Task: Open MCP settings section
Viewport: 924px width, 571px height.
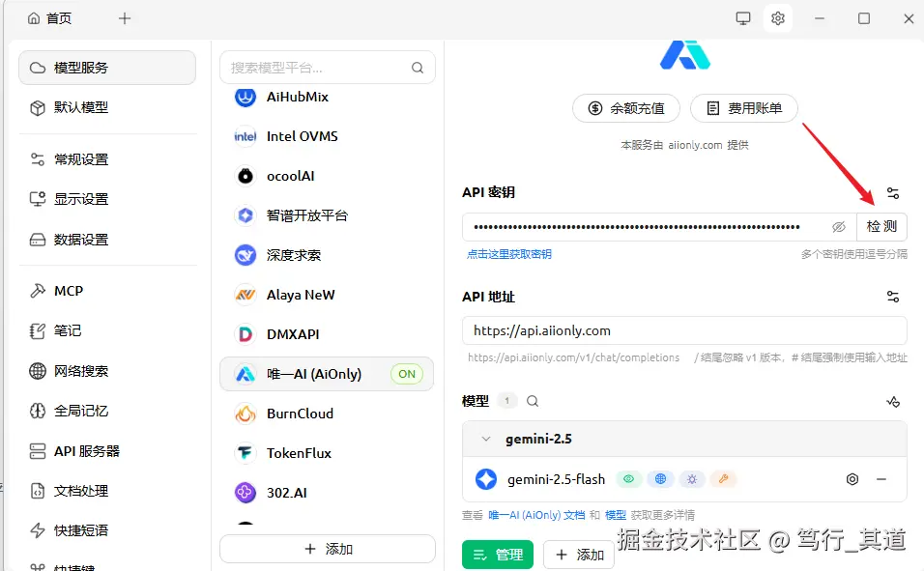Action: point(107,291)
